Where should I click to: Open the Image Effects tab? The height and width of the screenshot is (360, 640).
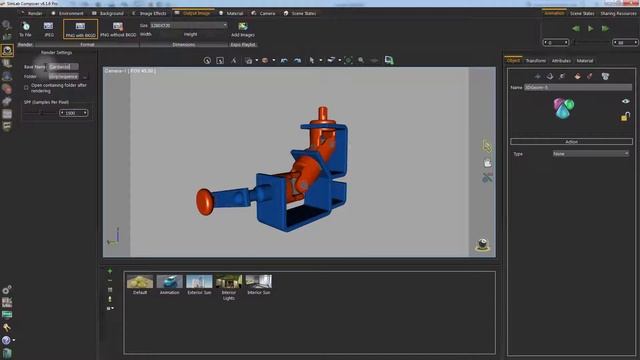[149, 13]
